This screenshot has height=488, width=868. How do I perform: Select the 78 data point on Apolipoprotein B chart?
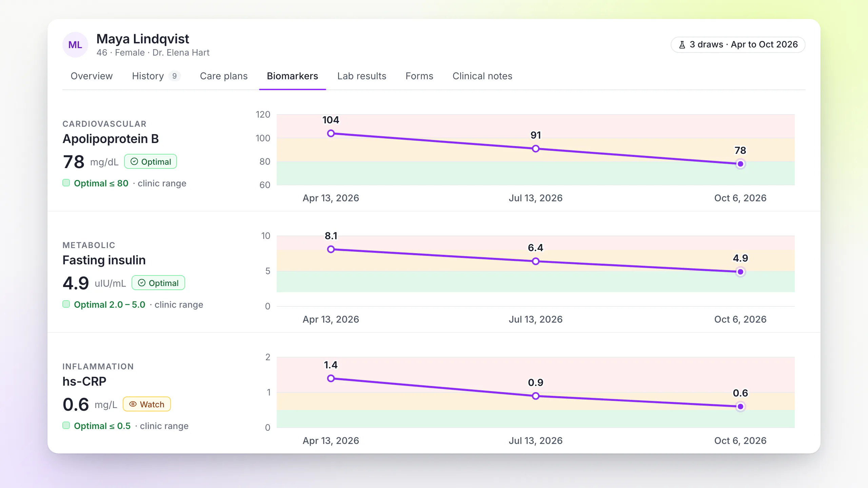pyautogui.click(x=741, y=164)
